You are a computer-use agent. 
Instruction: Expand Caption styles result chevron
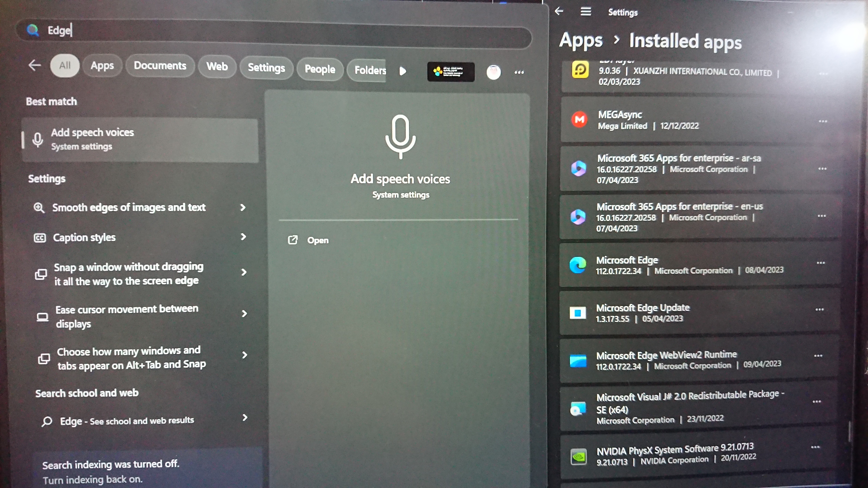[x=243, y=237]
